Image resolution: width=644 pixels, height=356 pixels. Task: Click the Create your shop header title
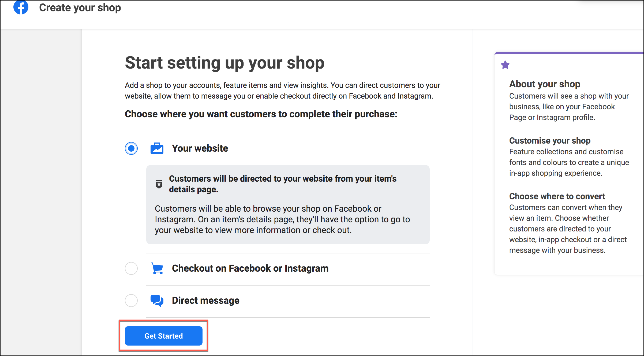80,8
